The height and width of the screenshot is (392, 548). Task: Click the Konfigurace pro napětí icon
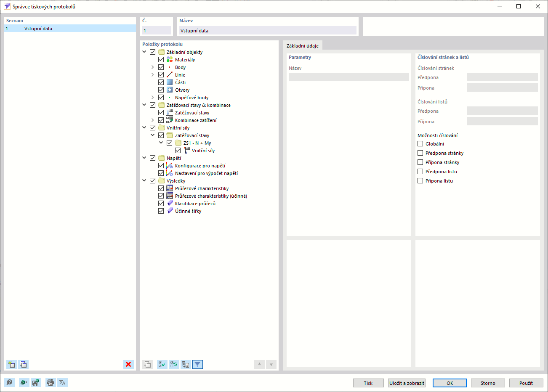[170, 166]
